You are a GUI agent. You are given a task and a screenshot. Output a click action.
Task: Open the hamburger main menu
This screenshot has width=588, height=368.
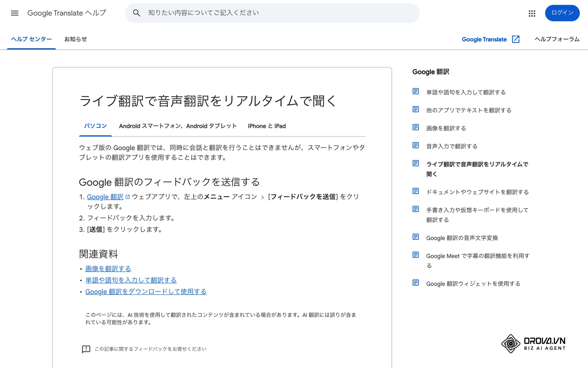coord(15,13)
